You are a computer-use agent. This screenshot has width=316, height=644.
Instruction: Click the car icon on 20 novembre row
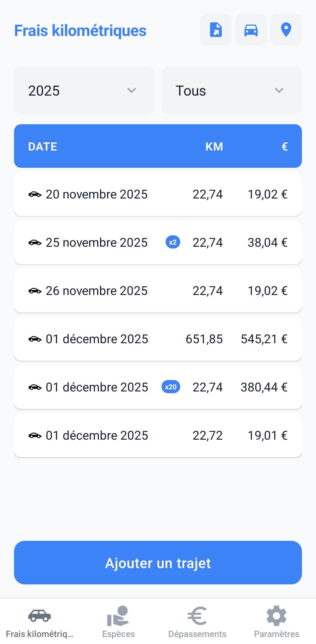click(35, 194)
